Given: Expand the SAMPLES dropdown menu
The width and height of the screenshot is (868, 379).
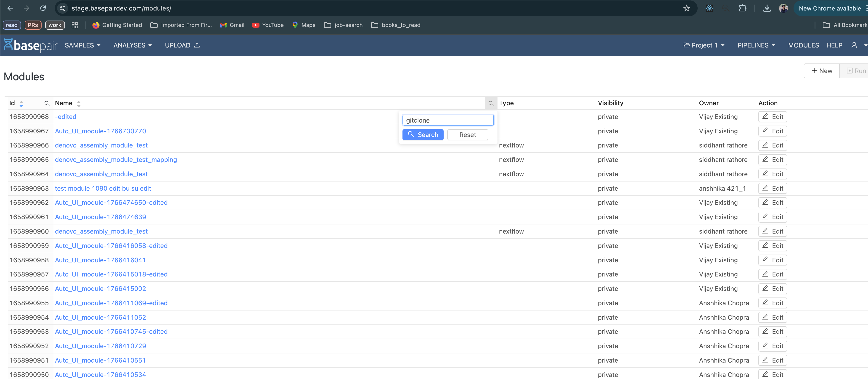Looking at the screenshot, I should coord(83,45).
